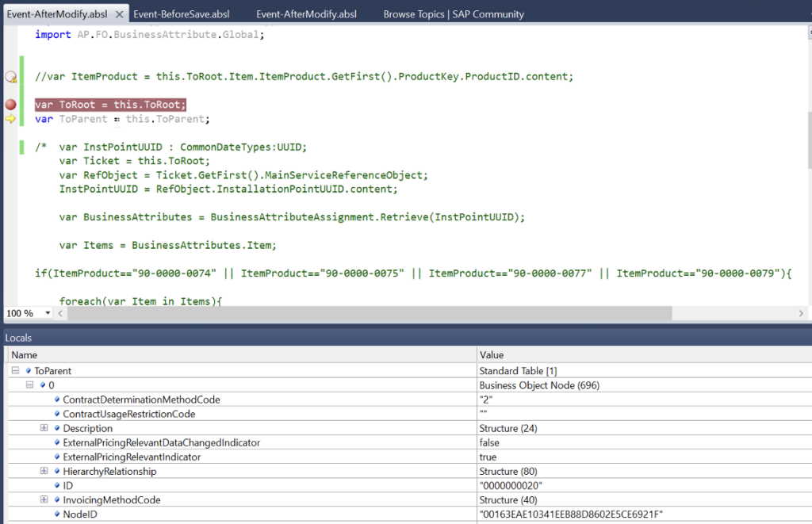The height and width of the screenshot is (524, 812).
Task: Switch to the Event-BeforeSave.absl tab
Action: coord(181,14)
